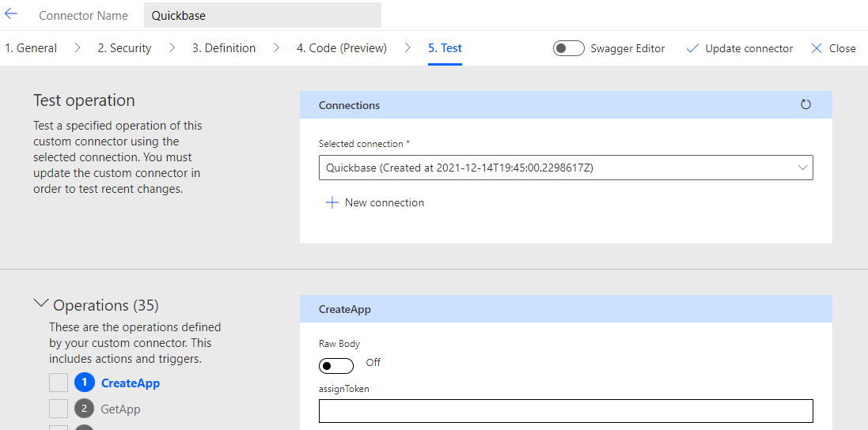Click the Update connector checkmark icon
The width and height of the screenshot is (868, 430).
[x=692, y=48]
